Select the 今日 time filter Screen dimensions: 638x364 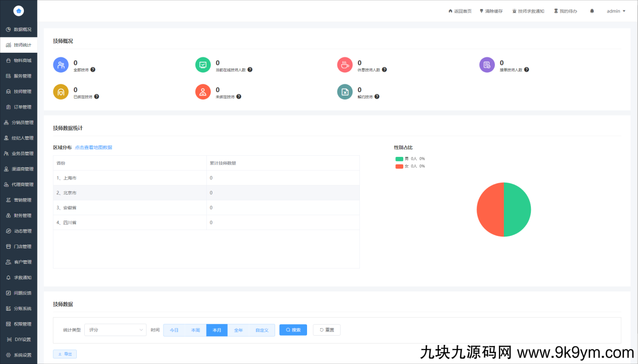[174, 330]
